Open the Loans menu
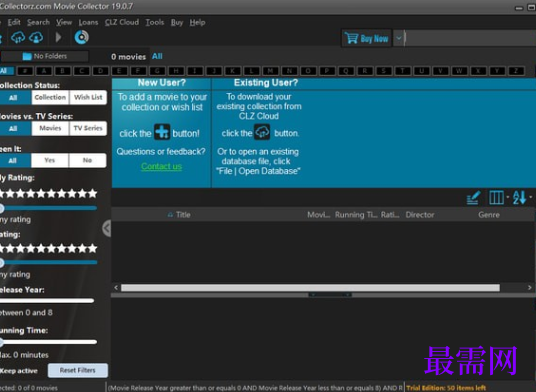Image resolution: width=536 pixels, height=392 pixels. coord(88,23)
